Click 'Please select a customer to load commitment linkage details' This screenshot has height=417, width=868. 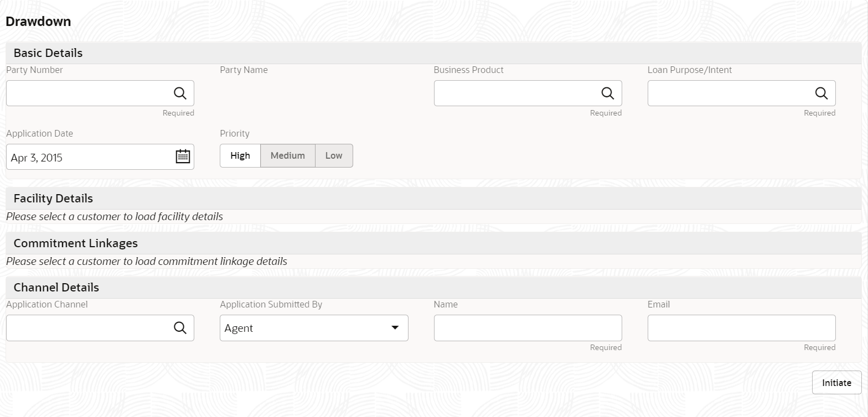(147, 262)
